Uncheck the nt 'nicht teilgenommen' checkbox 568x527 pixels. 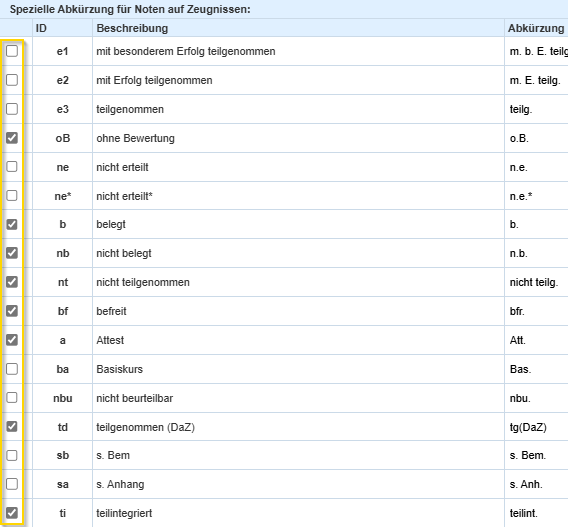[12, 282]
